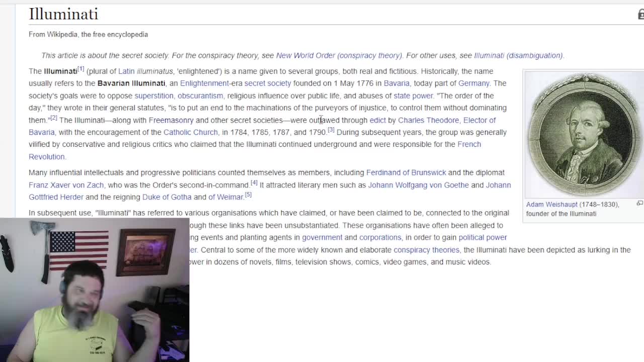Follow the political power link
Viewport: 644px width, 362px height.
[482, 237]
